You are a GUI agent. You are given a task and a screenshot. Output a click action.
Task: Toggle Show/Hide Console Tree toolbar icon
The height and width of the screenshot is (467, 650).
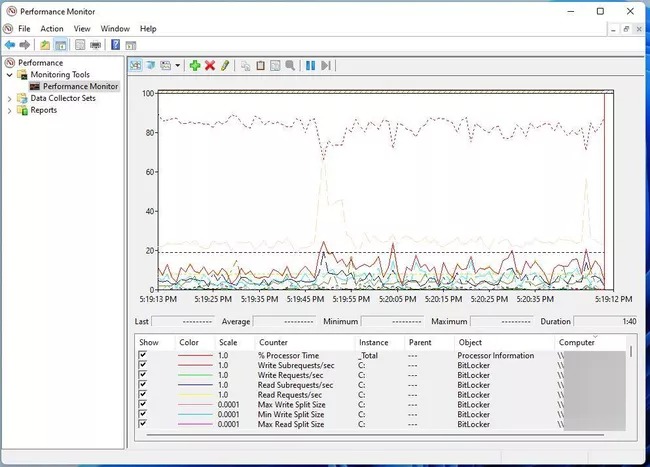(x=61, y=45)
